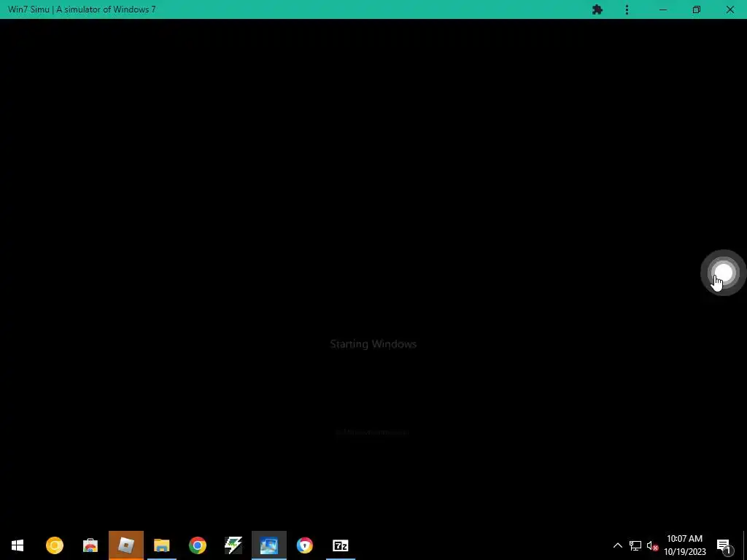Viewport: 747px width, 560px height.
Task: Show hidden system tray icons
Action: pyautogui.click(x=617, y=545)
